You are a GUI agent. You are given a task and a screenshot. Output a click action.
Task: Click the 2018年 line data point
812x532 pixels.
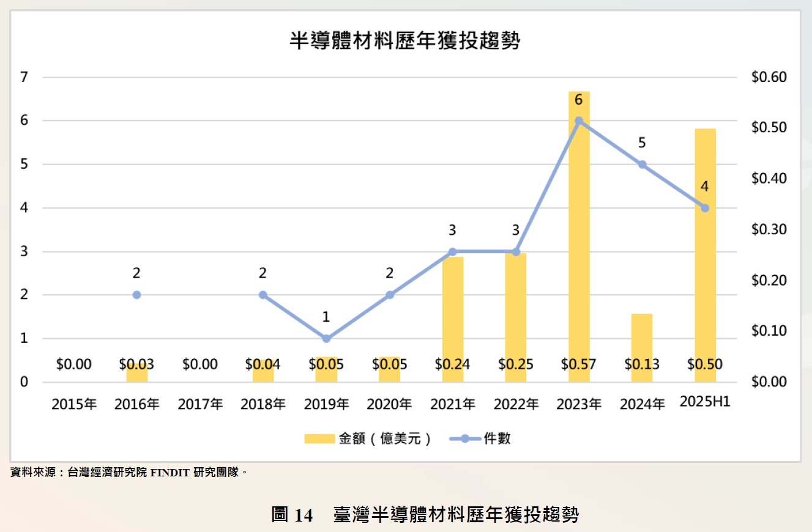263,295
